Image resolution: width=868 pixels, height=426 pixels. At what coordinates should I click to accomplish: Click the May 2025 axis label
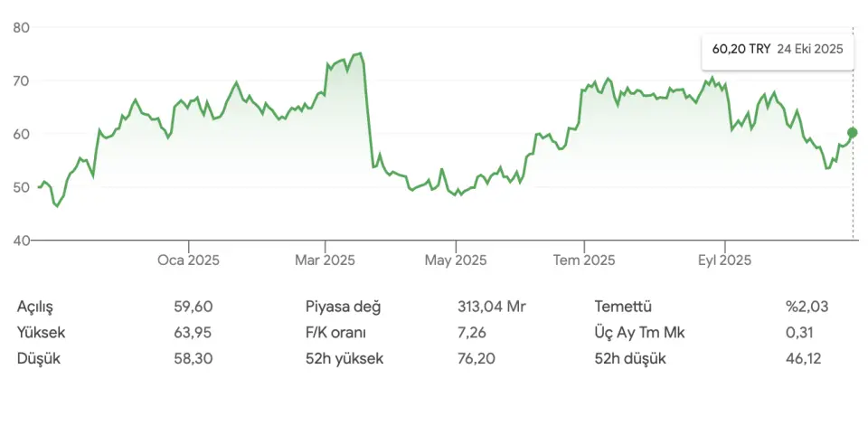point(456,260)
